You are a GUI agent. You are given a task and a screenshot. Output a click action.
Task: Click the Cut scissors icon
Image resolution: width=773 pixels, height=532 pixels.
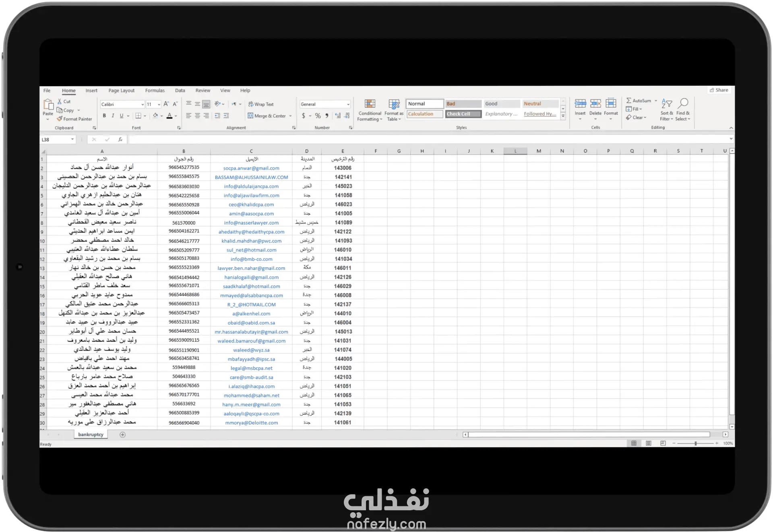(60, 101)
